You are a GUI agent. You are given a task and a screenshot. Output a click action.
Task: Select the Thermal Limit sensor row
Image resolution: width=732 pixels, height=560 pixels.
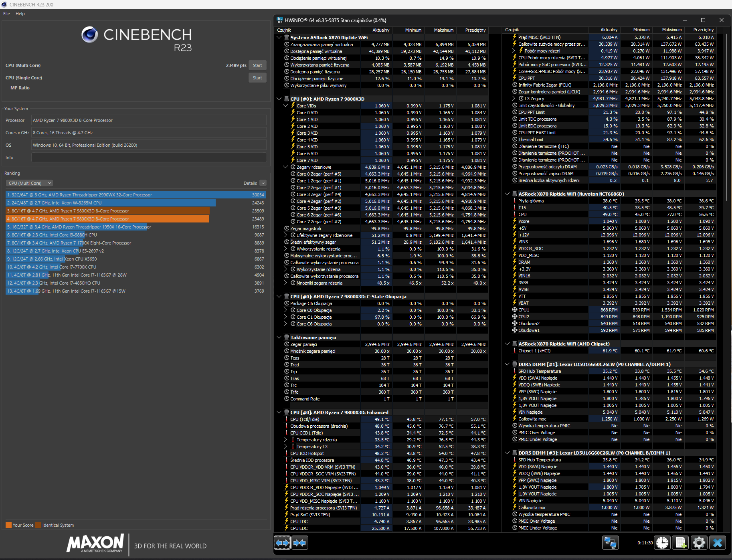click(x=610, y=139)
